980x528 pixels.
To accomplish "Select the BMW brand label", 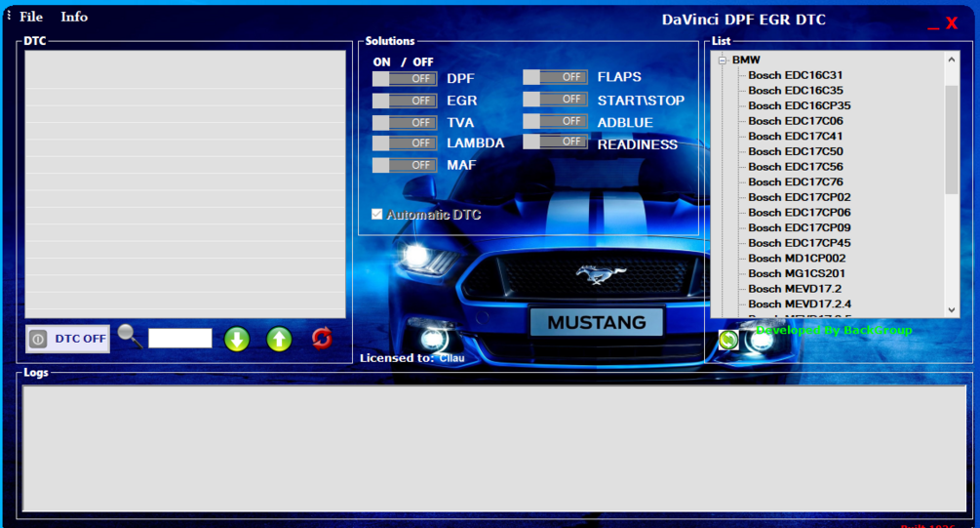I will (746, 61).
